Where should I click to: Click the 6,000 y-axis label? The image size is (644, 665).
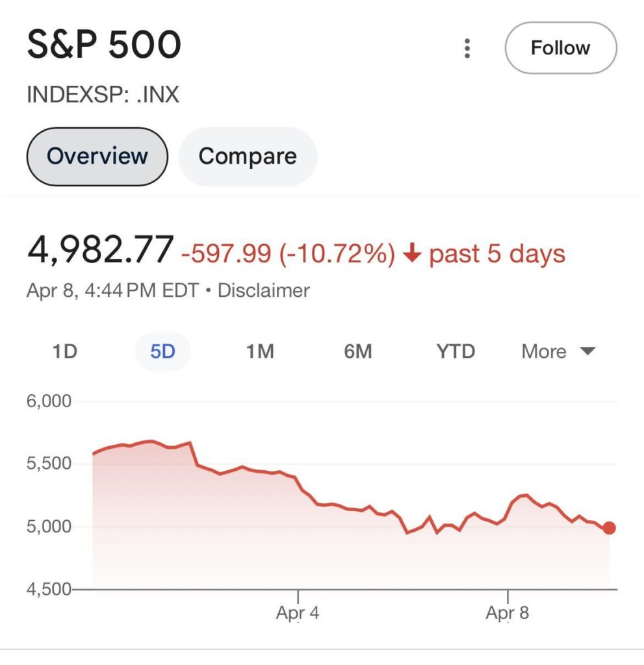pos(48,401)
